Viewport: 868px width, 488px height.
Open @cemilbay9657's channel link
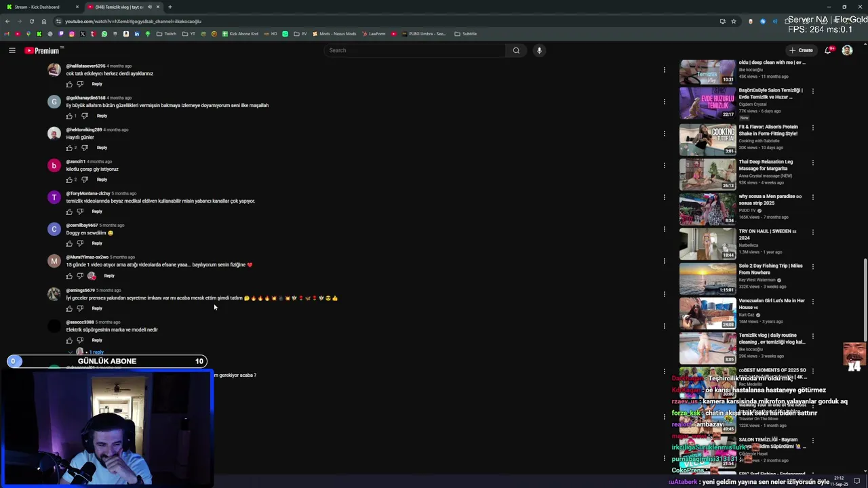tap(82, 225)
